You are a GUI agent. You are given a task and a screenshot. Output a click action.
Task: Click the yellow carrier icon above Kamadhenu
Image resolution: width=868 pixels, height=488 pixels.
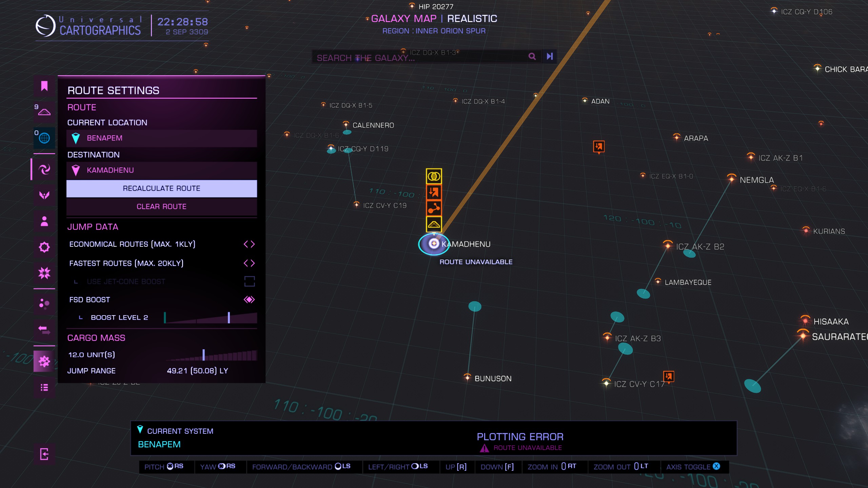(x=434, y=224)
